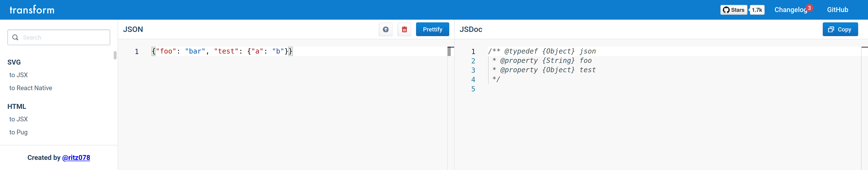Click the JSON editor minimap slider
The image size is (868, 170).
pyautogui.click(x=449, y=51)
